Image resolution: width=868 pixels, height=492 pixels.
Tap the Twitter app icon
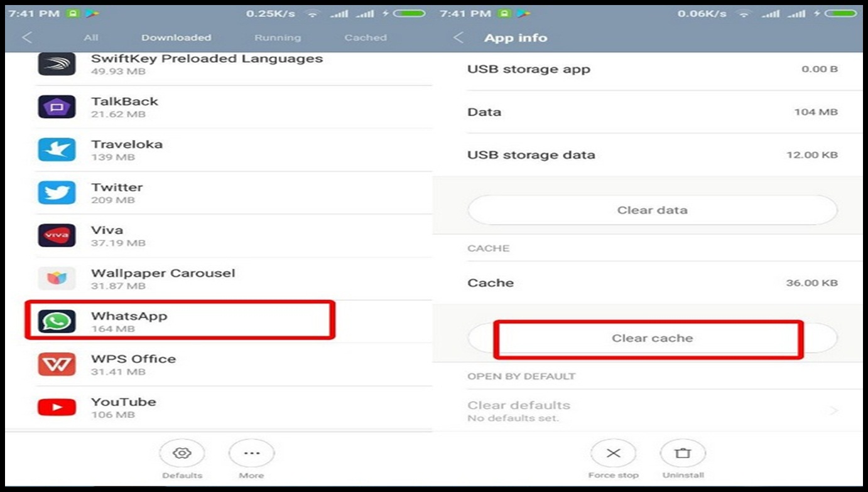click(57, 193)
